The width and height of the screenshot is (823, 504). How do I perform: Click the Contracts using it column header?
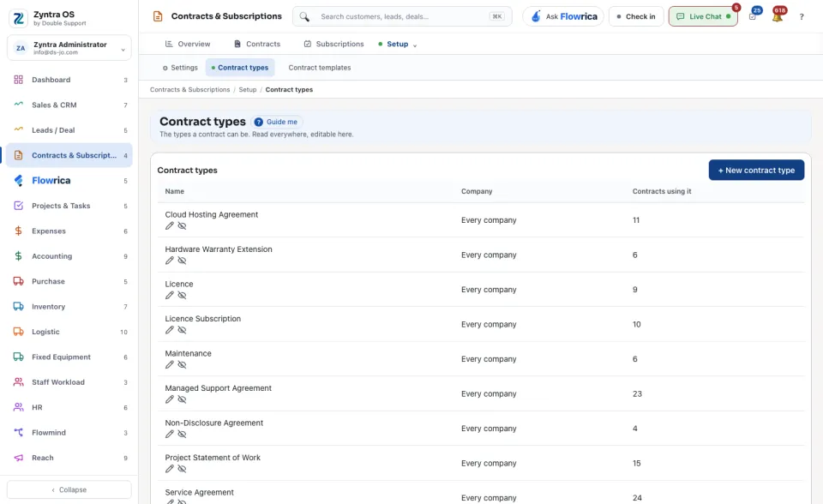662,191
